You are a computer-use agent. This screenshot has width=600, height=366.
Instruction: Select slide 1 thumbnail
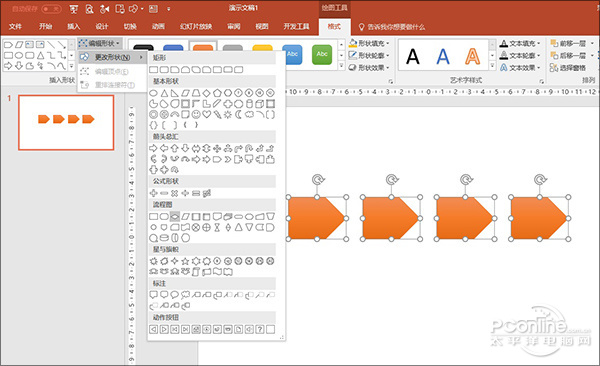(x=66, y=123)
